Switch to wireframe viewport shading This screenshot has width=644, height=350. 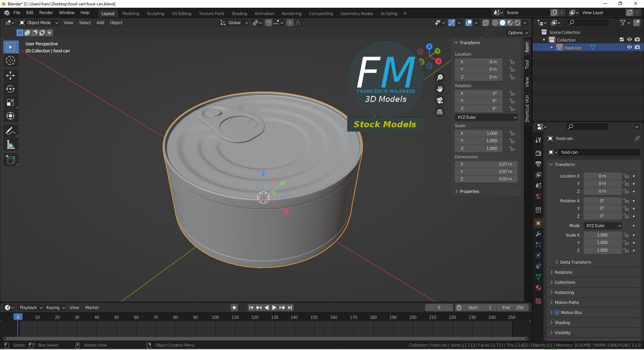[x=495, y=23]
